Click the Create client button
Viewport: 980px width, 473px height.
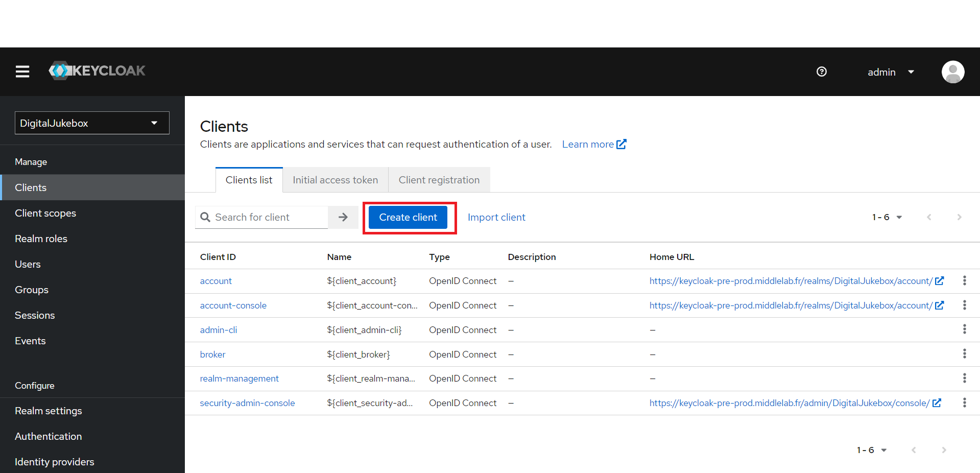tap(408, 217)
